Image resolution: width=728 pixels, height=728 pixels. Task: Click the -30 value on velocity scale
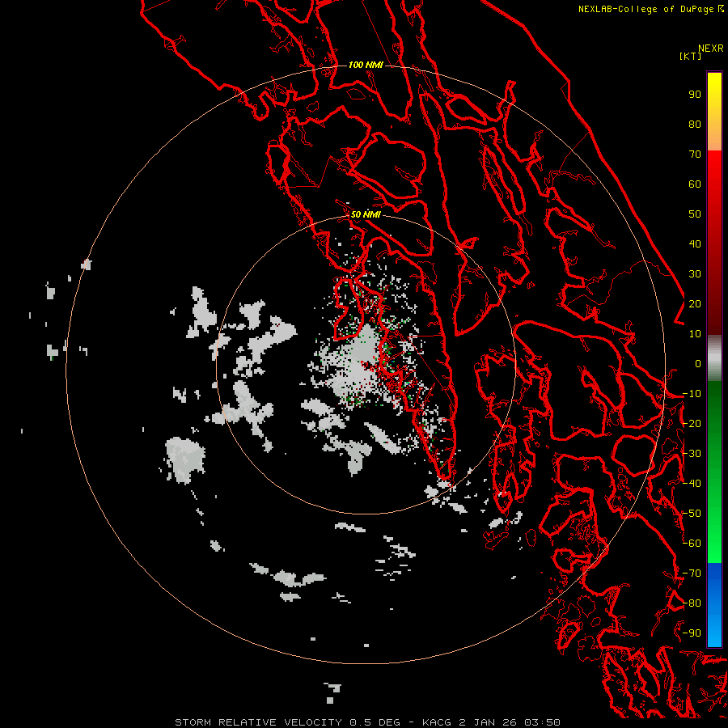[x=692, y=454]
